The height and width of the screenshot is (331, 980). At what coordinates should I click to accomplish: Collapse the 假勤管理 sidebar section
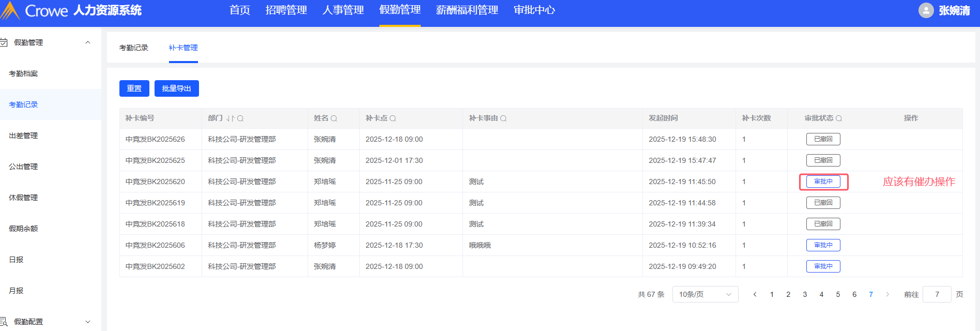click(x=88, y=42)
